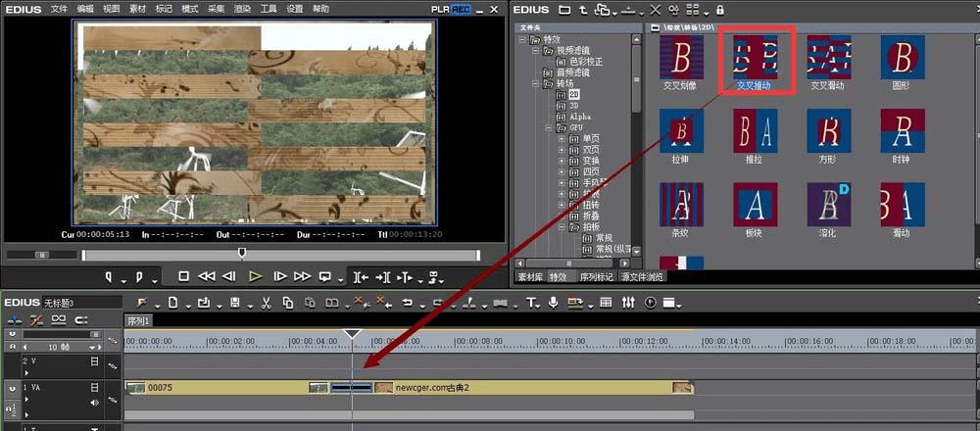Click the undo arrow in timeline toolbar
This screenshot has width=980, height=431.
click(407, 303)
